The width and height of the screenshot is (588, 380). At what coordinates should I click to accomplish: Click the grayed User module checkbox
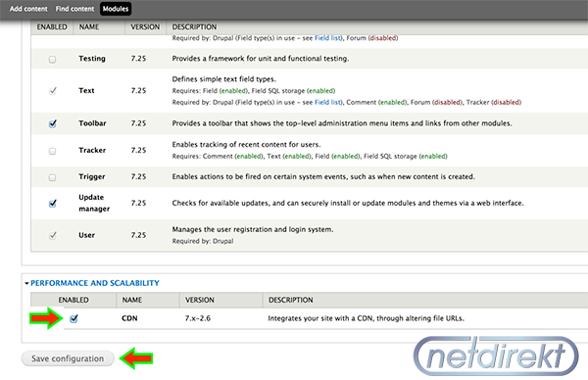[x=53, y=235]
